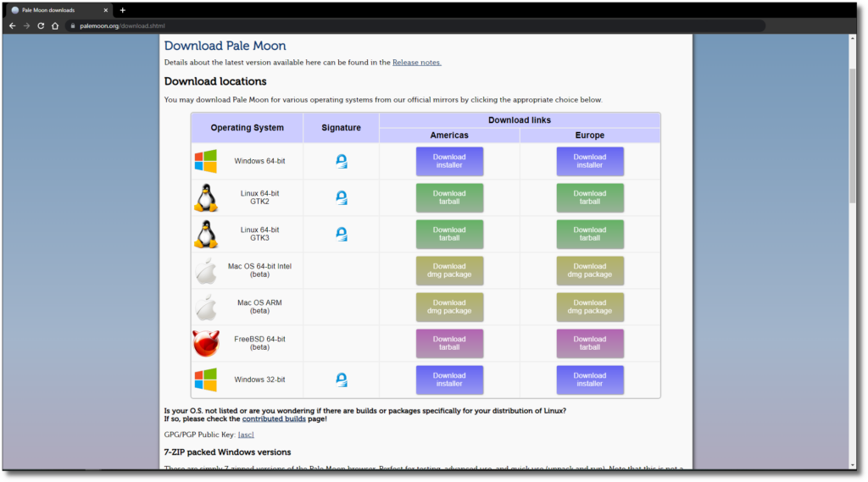Click the Windows 32-bit logo icon
The width and height of the screenshot is (868, 482).
(206, 380)
